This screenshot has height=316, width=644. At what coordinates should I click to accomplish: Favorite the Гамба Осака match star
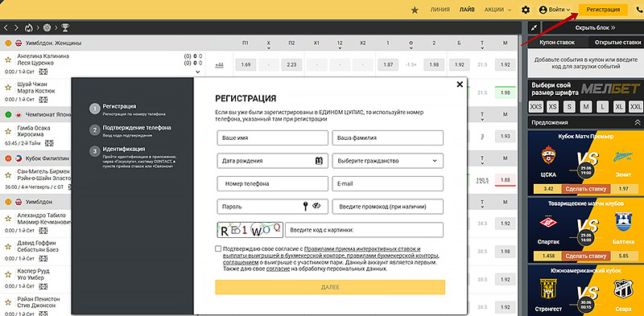tap(8, 131)
